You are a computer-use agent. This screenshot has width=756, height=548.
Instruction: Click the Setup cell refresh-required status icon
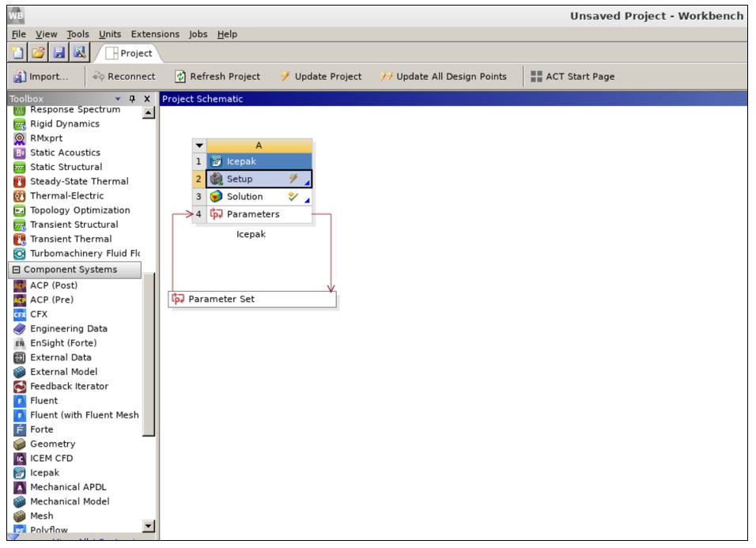point(293,179)
